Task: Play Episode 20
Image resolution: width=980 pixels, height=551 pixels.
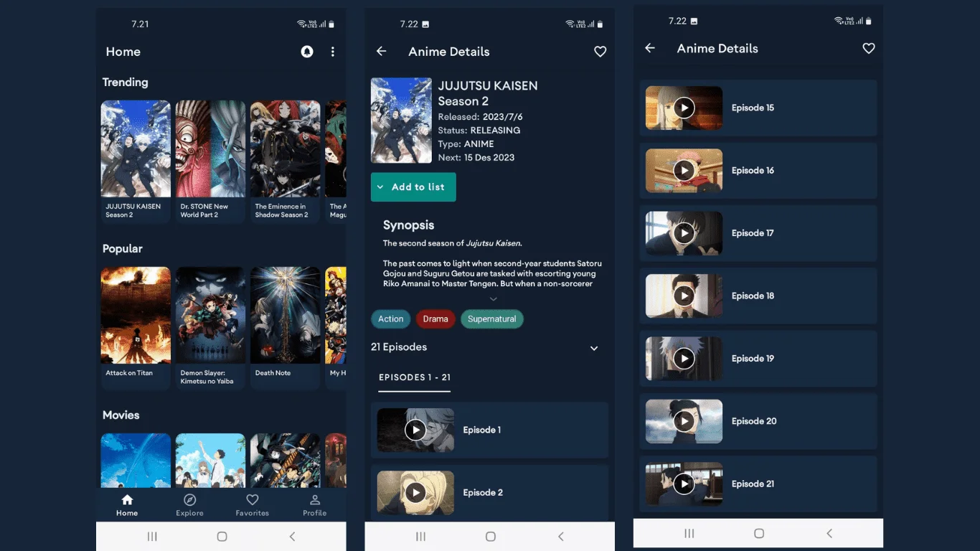Action: pyautogui.click(x=684, y=421)
